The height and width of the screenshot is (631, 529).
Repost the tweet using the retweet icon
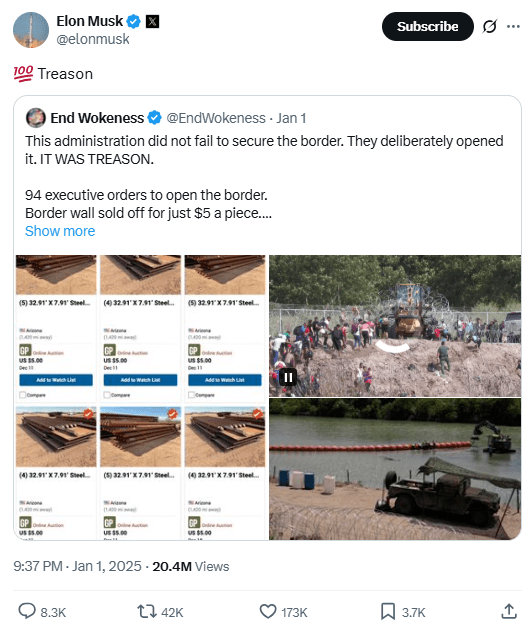[x=147, y=612]
